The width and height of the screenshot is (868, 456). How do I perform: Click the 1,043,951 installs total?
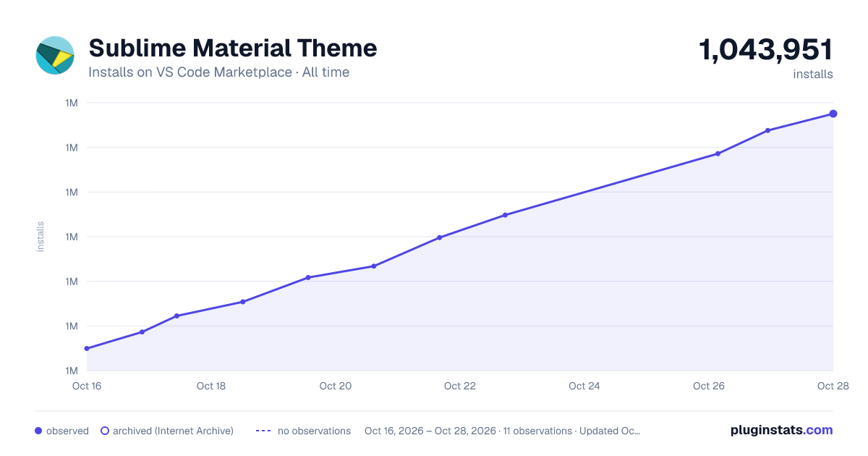765,50
